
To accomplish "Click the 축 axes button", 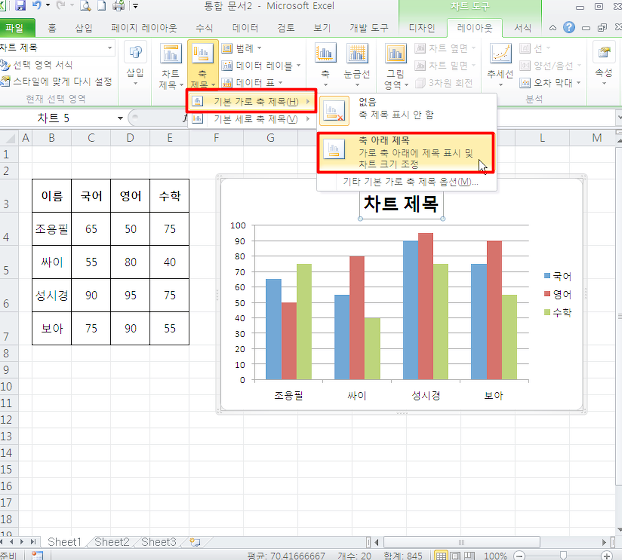I will point(325,65).
